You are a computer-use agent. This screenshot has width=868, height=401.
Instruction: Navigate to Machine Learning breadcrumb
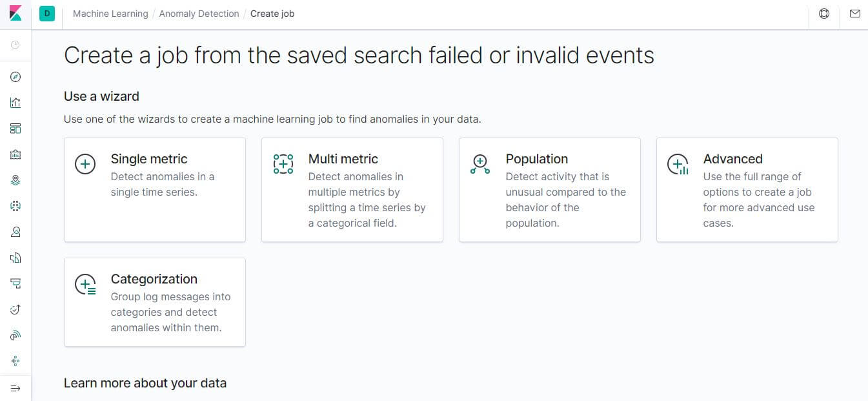[x=110, y=13]
